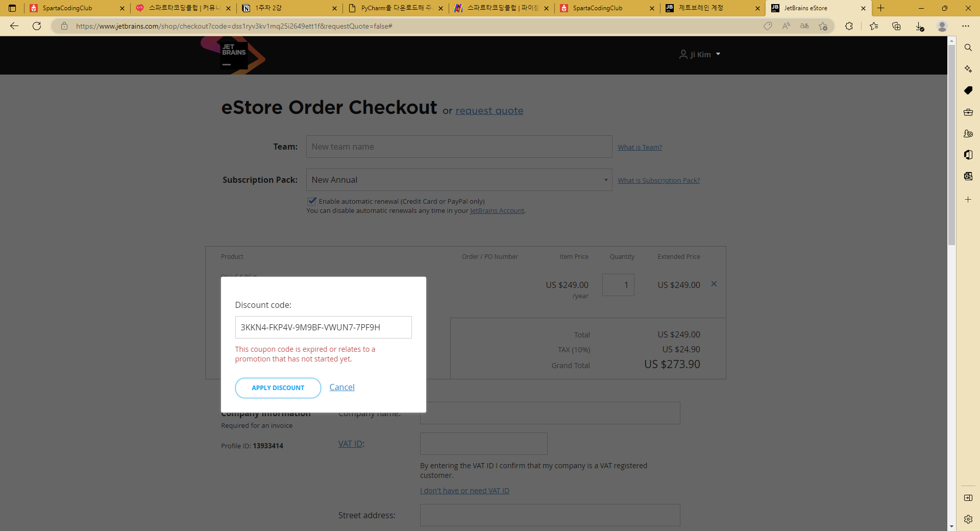Open What is Subscription Pack? link

pyautogui.click(x=659, y=180)
